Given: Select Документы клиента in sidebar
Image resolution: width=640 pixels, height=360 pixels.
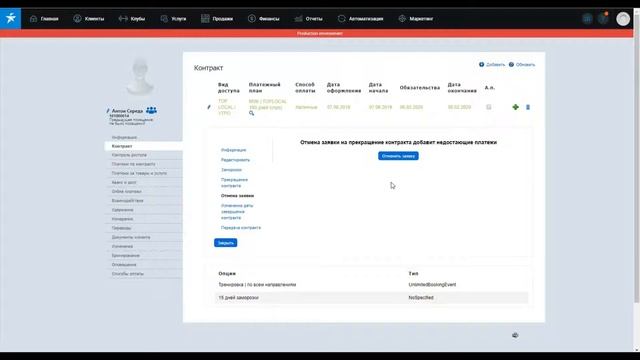Looking at the screenshot, I should (x=131, y=237).
